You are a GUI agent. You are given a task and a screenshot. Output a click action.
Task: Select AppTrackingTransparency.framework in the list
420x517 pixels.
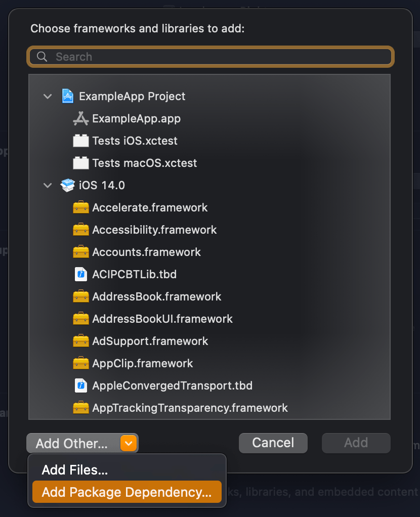tap(190, 408)
